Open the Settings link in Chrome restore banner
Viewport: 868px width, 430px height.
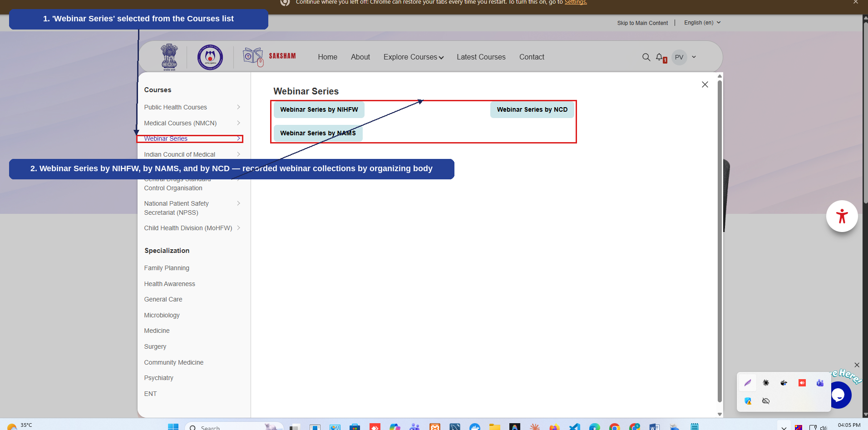click(576, 2)
